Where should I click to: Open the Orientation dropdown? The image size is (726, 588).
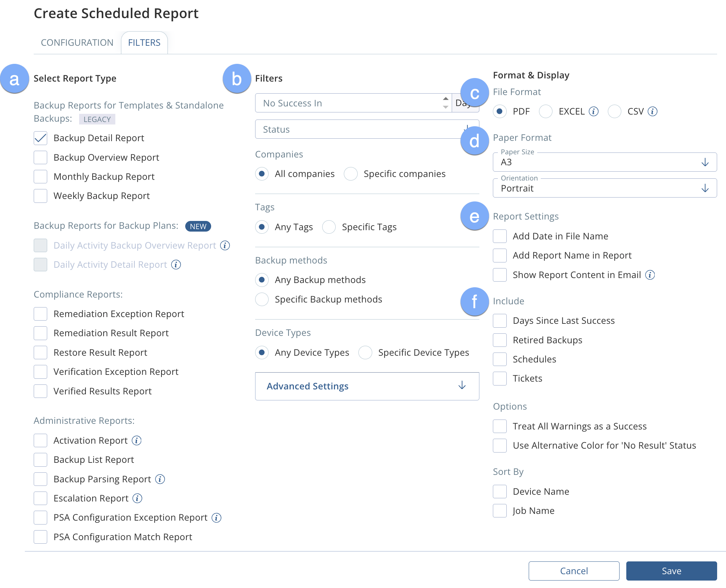pyautogui.click(x=605, y=188)
